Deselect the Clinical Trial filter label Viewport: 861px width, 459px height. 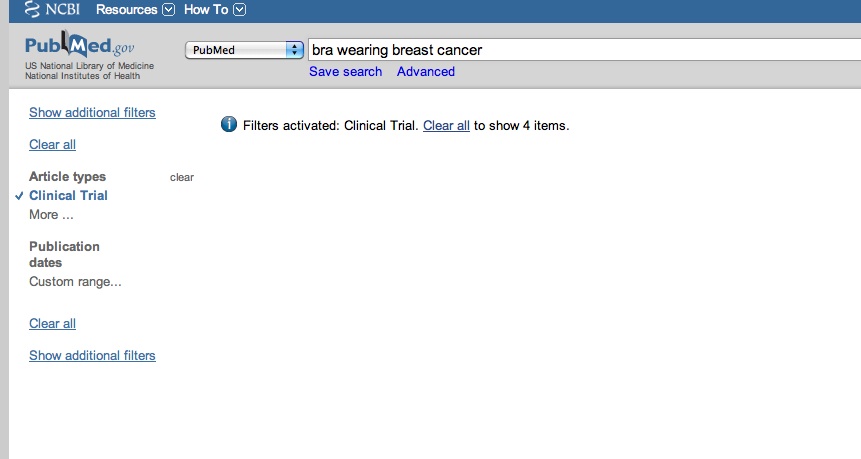point(68,196)
